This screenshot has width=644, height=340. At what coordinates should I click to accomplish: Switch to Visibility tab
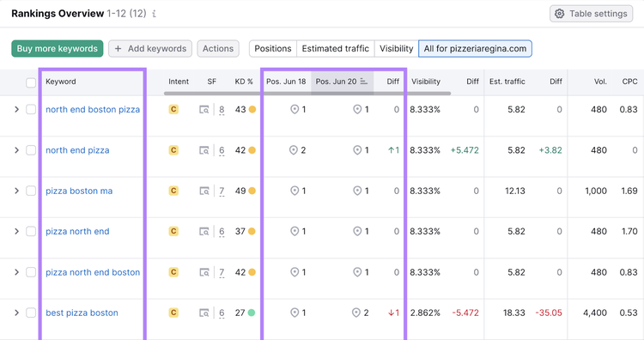(x=396, y=48)
